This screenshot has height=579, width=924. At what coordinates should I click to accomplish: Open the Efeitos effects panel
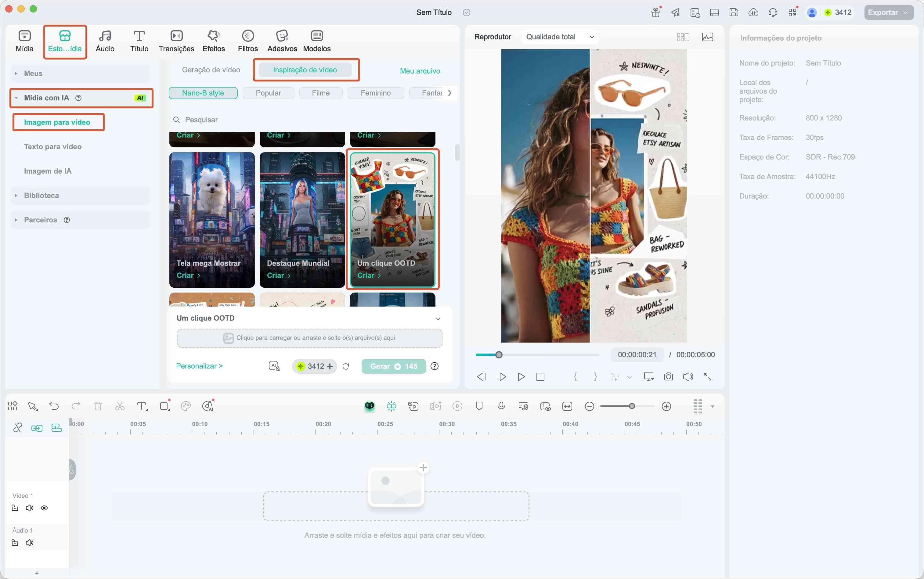pos(213,41)
